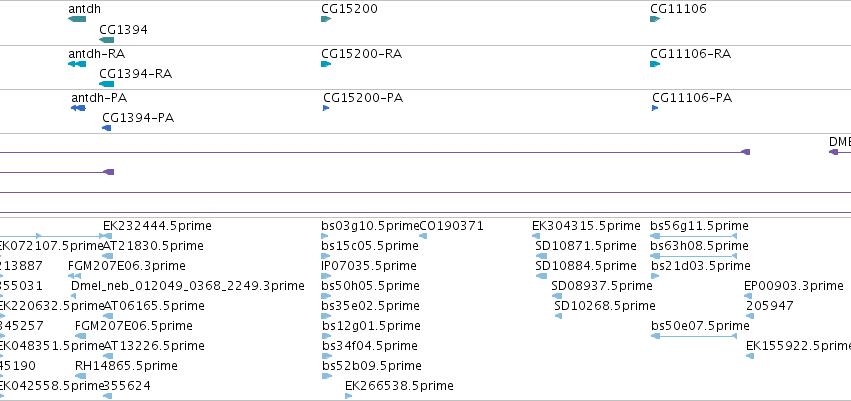Image resolution: width=851 pixels, height=401 pixels.
Task: Click the EK266538.5prime EST arrow
Action: click(x=348, y=396)
